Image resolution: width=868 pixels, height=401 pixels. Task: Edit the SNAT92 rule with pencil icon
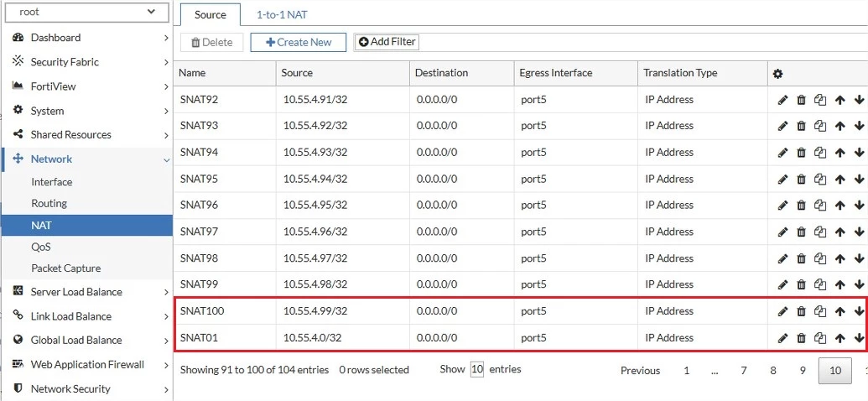[782, 100]
